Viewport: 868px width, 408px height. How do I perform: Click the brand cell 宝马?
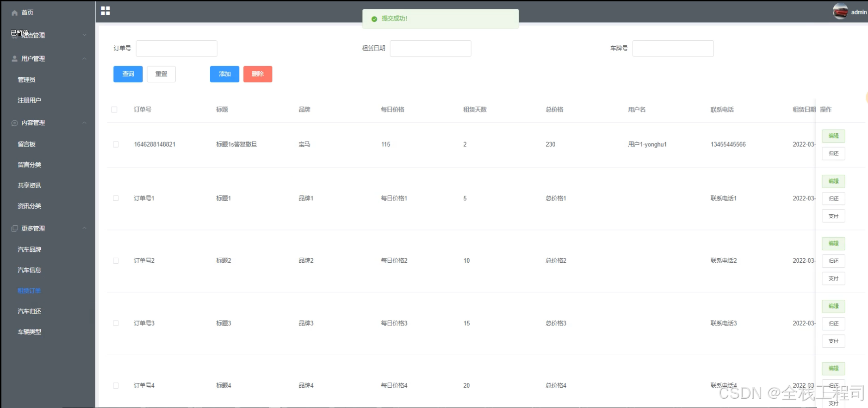point(304,144)
